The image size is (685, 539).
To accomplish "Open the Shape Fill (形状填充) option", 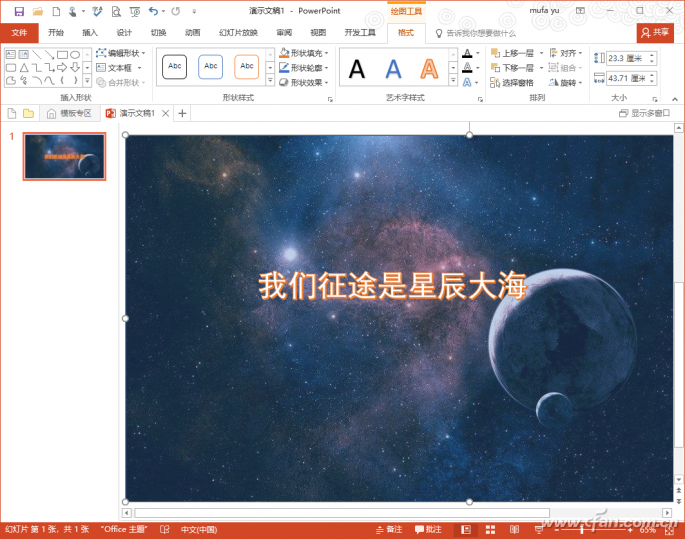I will (304, 53).
